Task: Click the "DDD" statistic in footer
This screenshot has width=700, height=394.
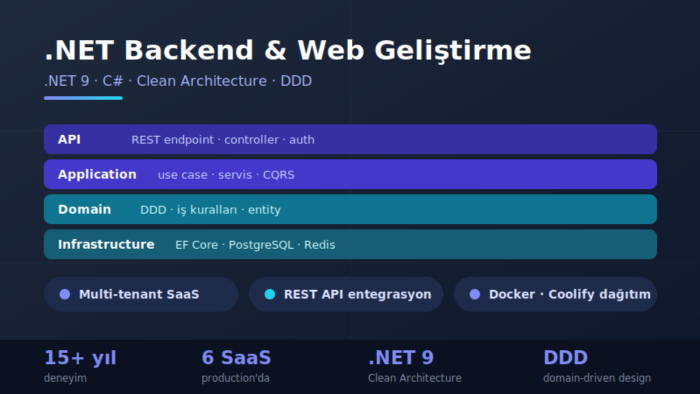Action: 566,358
